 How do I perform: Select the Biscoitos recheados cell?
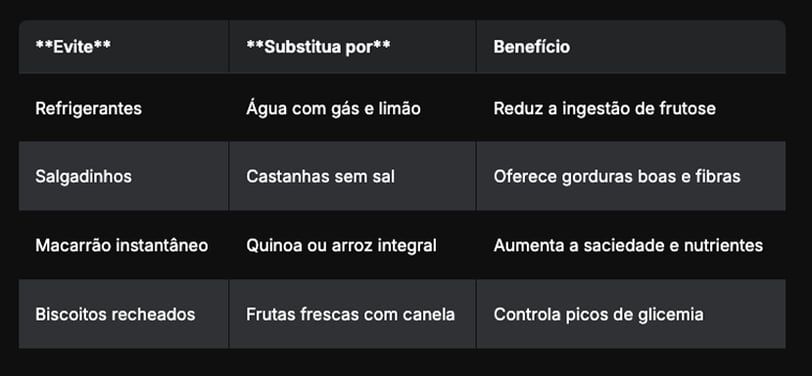[x=124, y=314]
